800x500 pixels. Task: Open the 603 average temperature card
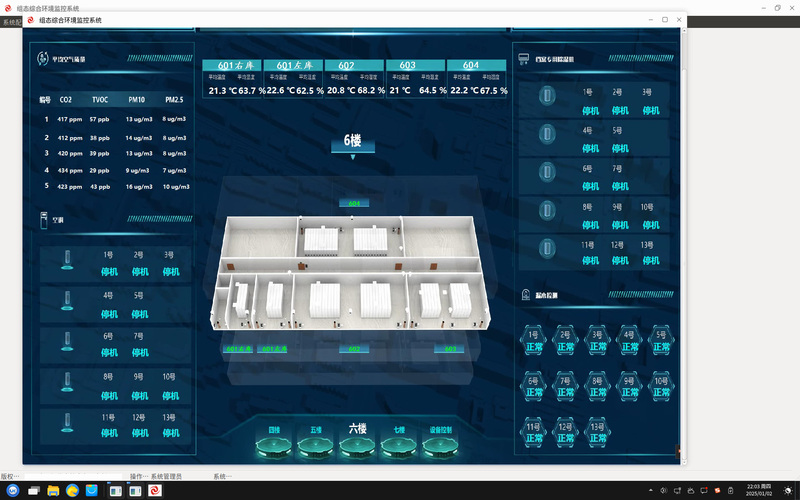click(415, 79)
